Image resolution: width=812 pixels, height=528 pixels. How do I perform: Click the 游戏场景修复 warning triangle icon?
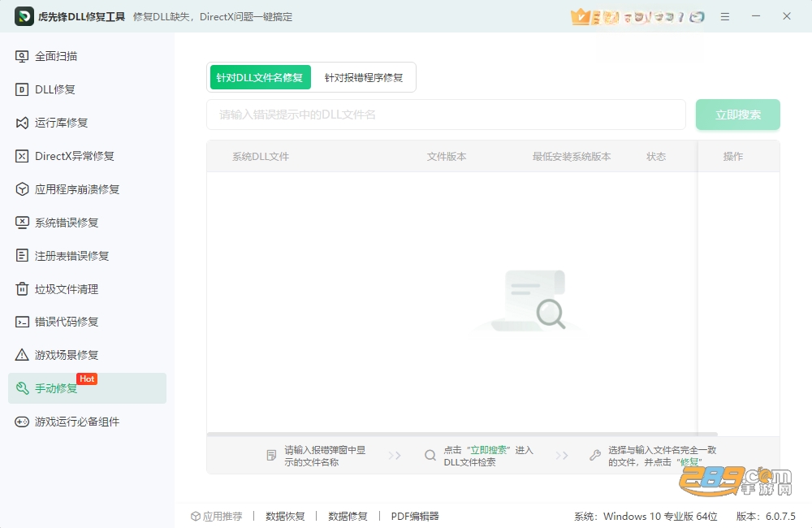pyautogui.click(x=22, y=355)
